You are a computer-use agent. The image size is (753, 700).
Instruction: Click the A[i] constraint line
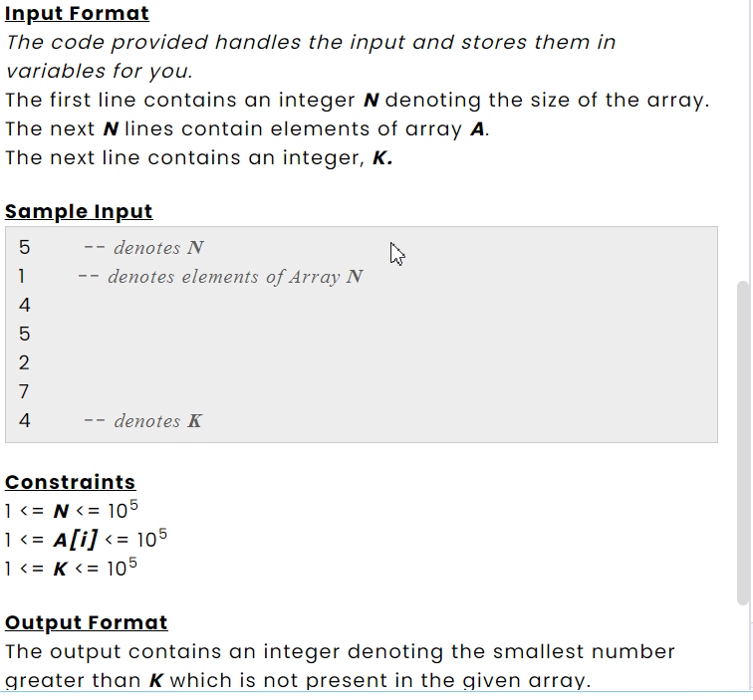click(x=86, y=539)
